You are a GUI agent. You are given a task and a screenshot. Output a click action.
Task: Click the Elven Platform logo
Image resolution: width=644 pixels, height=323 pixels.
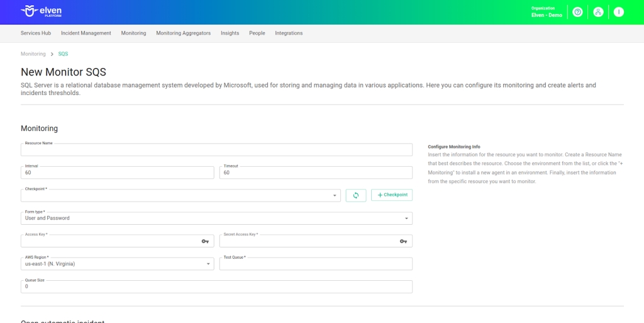point(42,12)
